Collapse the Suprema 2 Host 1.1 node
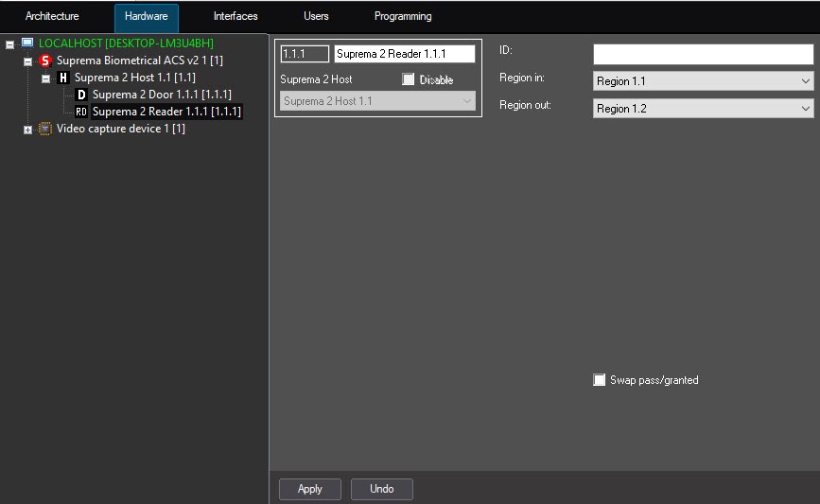820x504 pixels. 45,78
